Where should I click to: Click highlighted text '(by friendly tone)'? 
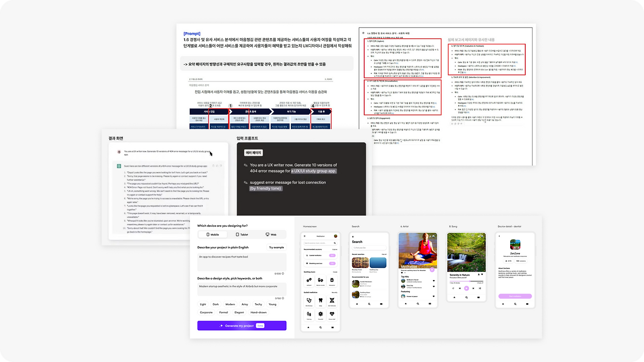266,188
